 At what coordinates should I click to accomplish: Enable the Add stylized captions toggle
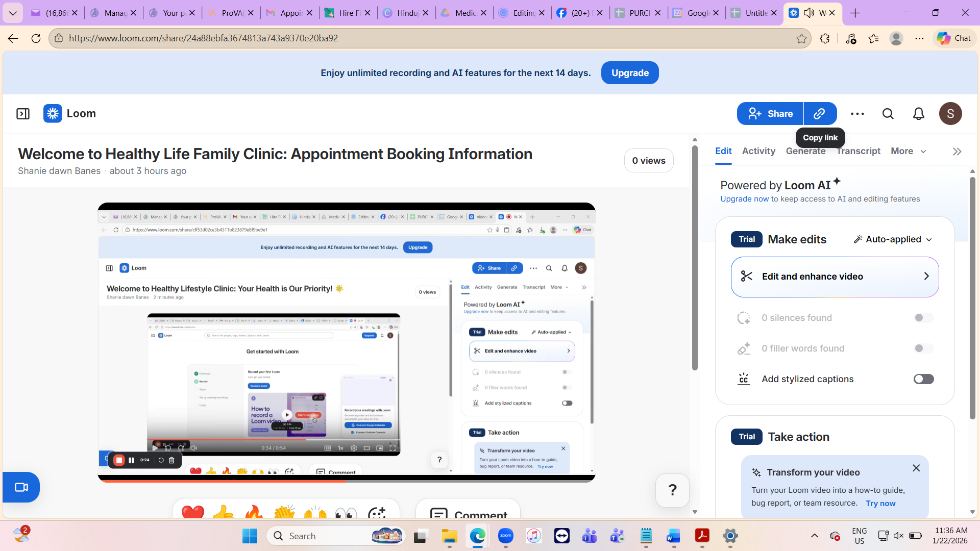point(923,379)
